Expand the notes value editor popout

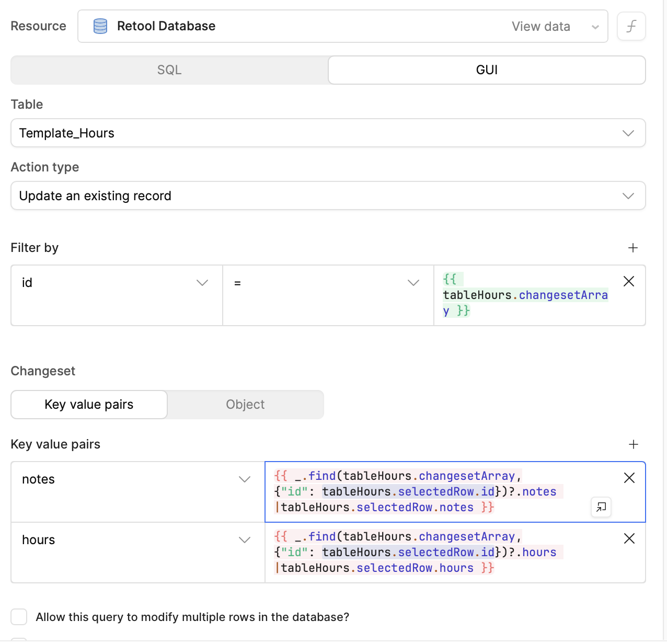pyautogui.click(x=601, y=507)
